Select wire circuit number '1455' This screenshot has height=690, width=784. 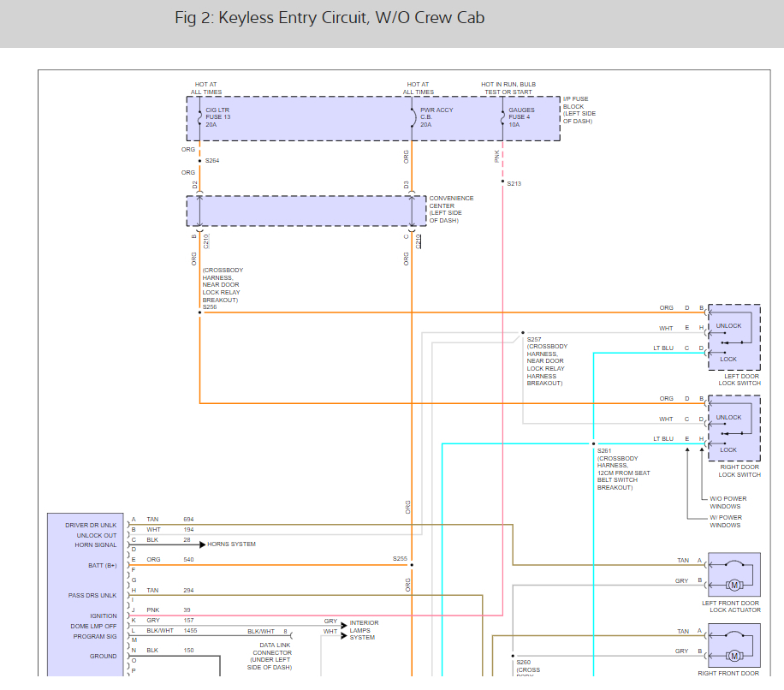(191, 630)
